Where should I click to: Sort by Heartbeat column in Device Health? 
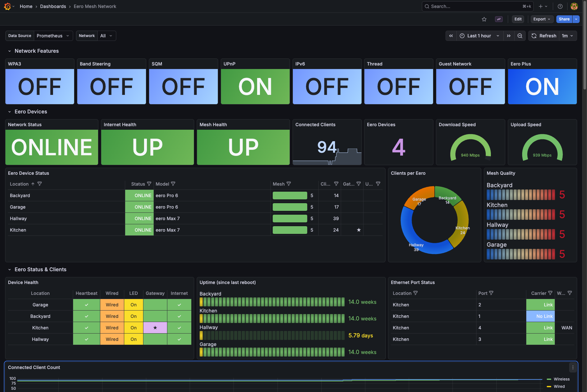(x=87, y=293)
